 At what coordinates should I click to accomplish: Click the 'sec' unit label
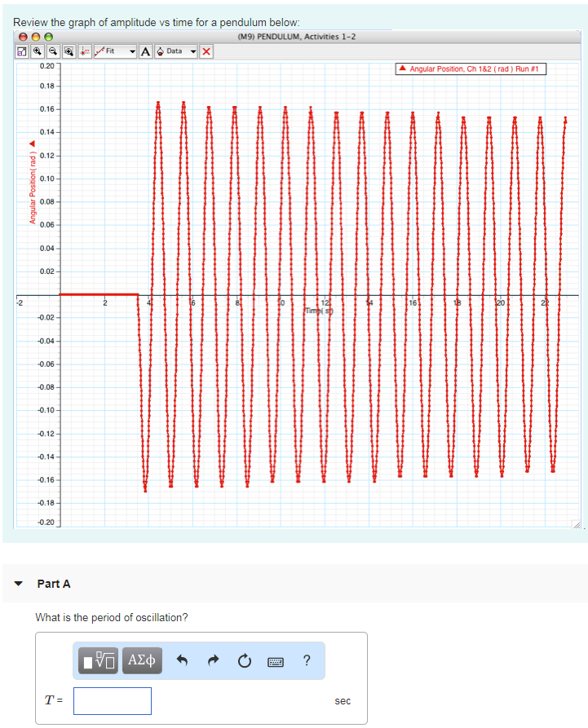pos(343,700)
